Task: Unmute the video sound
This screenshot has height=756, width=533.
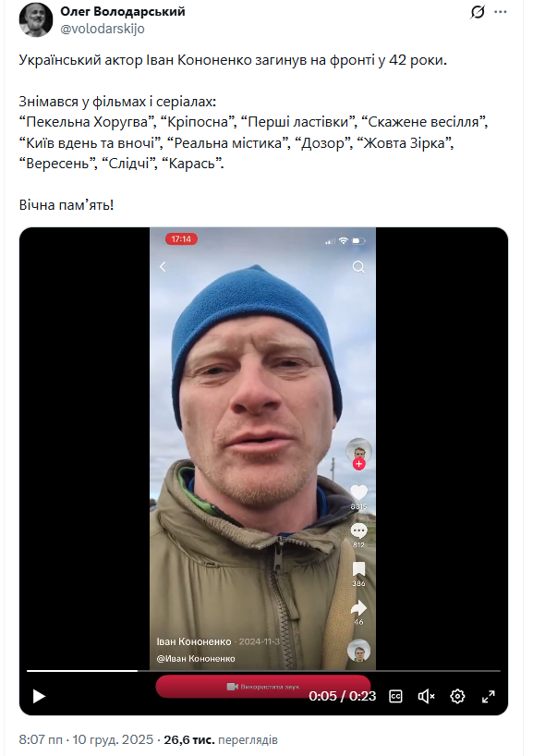Action: pos(427,696)
